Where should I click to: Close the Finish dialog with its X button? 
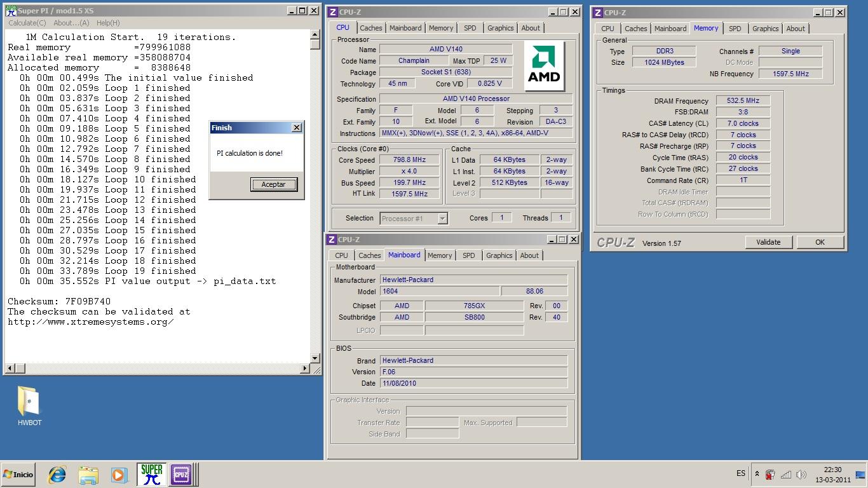[296, 128]
